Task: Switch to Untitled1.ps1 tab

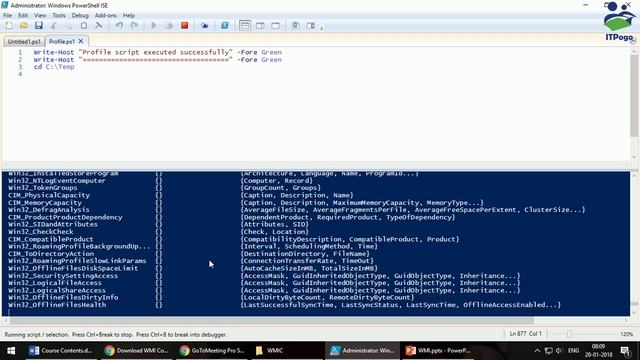Action: (24, 42)
